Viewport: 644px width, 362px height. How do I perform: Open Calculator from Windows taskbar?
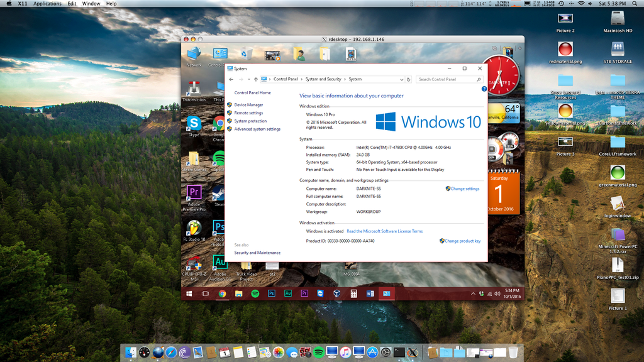tap(353, 293)
